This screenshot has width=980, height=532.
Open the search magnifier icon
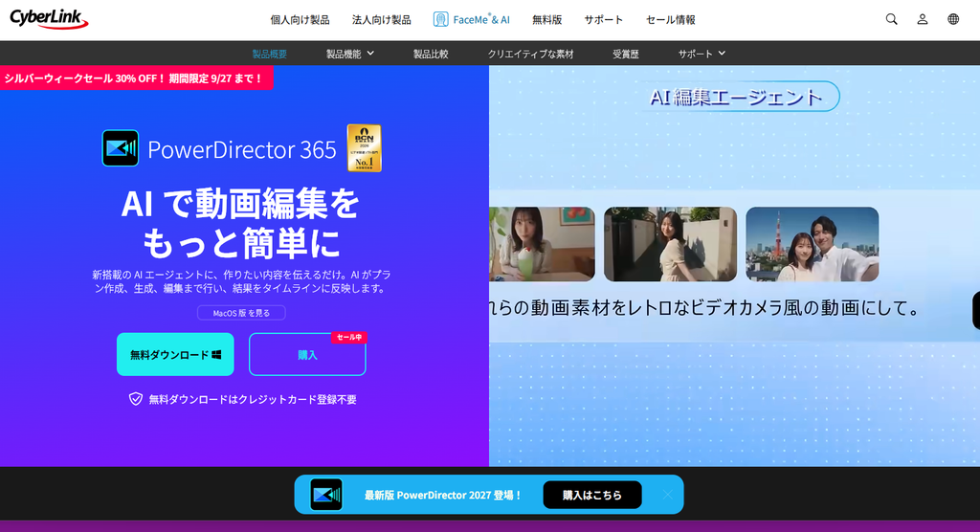pyautogui.click(x=891, y=19)
